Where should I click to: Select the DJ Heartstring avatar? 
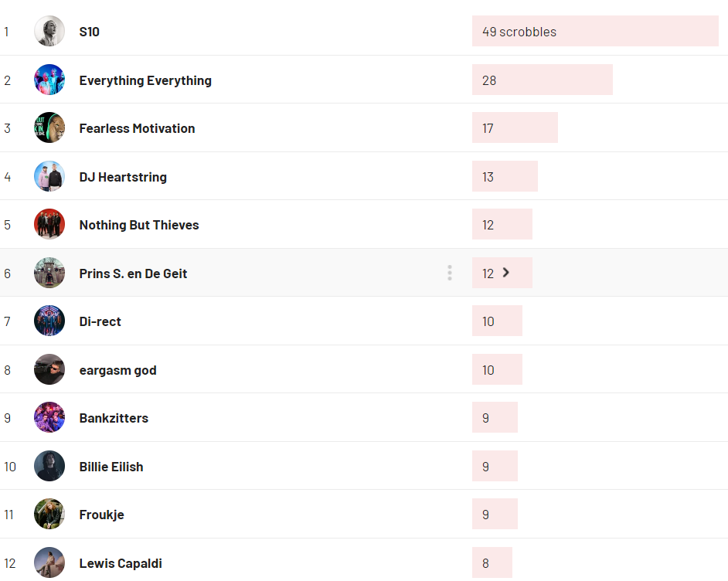(49, 176)
